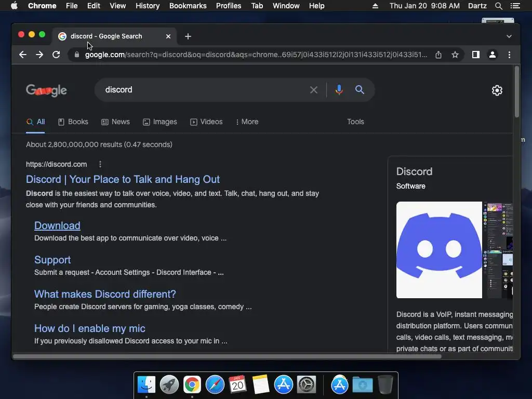Image resolution: width=532 pixels, height=399 pixels.
Task: Click the Dartz user name in menu bar
Action: pos(477,6)
